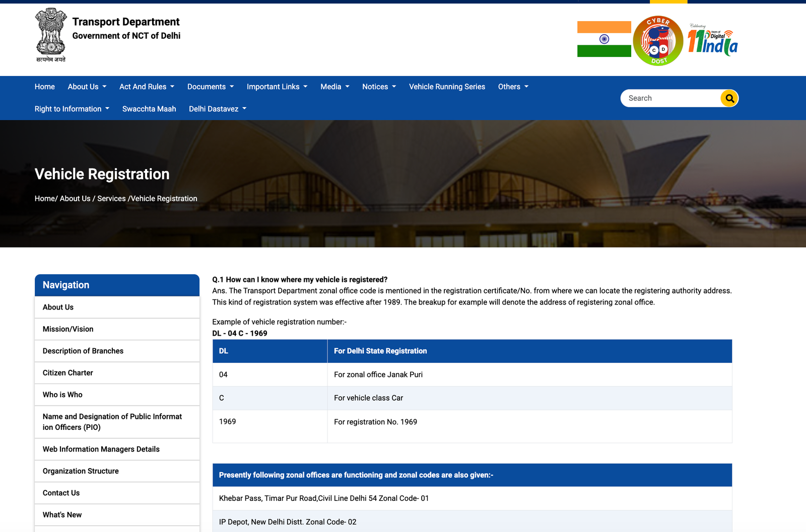Expand the Notices dropdown
Viewport: 806px width, 532px height.
point(379,87)
